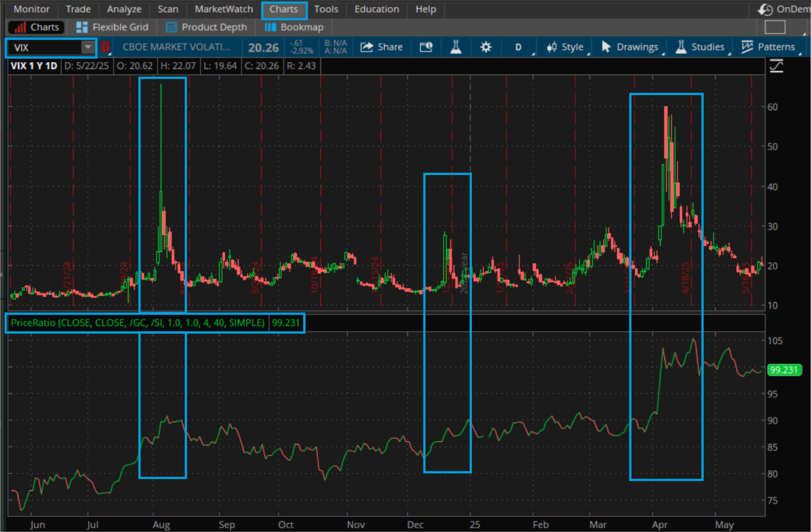Open the Bookmap view

click(x=294, y=27)
